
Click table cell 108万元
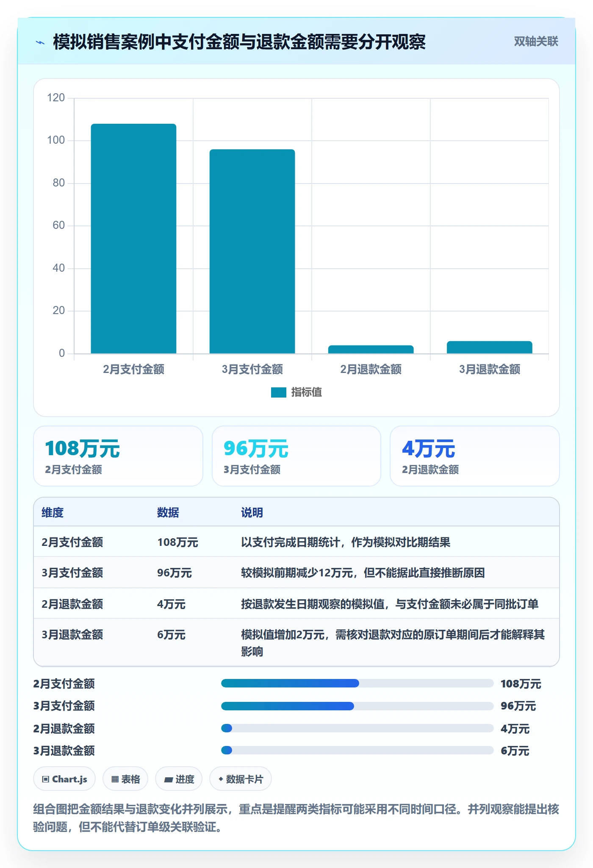(177, 542)
